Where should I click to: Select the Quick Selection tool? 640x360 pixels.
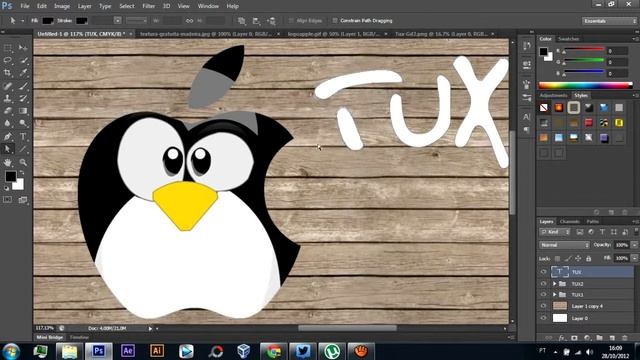(23, 60)
